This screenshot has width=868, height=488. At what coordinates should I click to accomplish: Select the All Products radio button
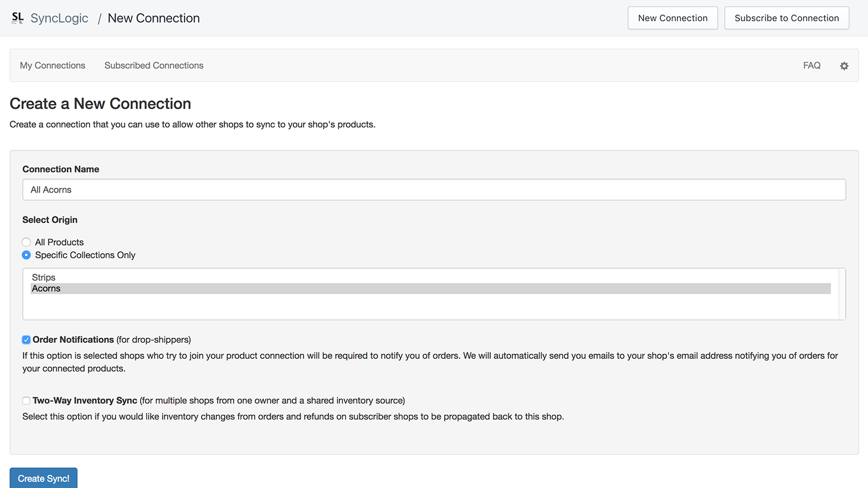pyautogui.click(x=26, y=242)
